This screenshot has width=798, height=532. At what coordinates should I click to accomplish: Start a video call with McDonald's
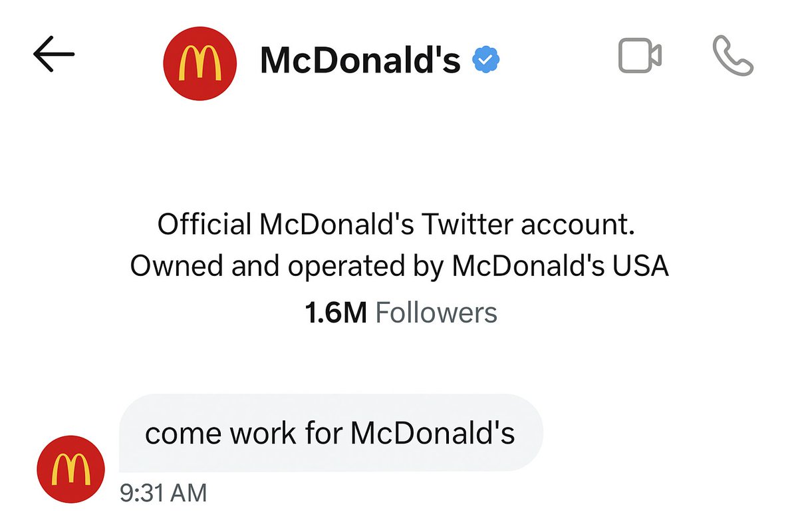(640, 55)
